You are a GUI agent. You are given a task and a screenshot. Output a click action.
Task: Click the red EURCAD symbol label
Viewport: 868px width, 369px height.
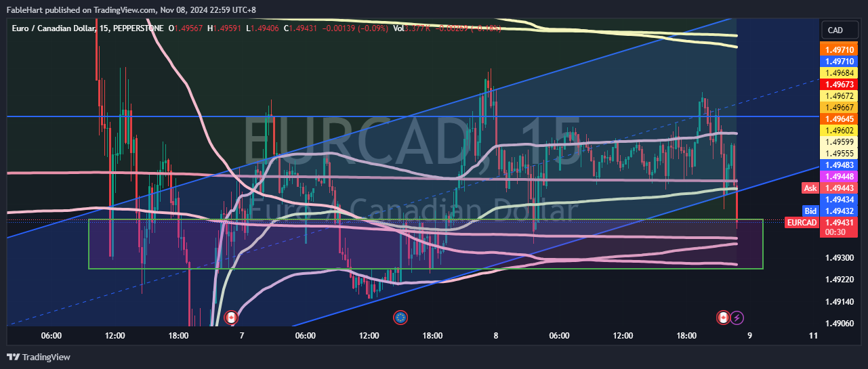(802, 222)
